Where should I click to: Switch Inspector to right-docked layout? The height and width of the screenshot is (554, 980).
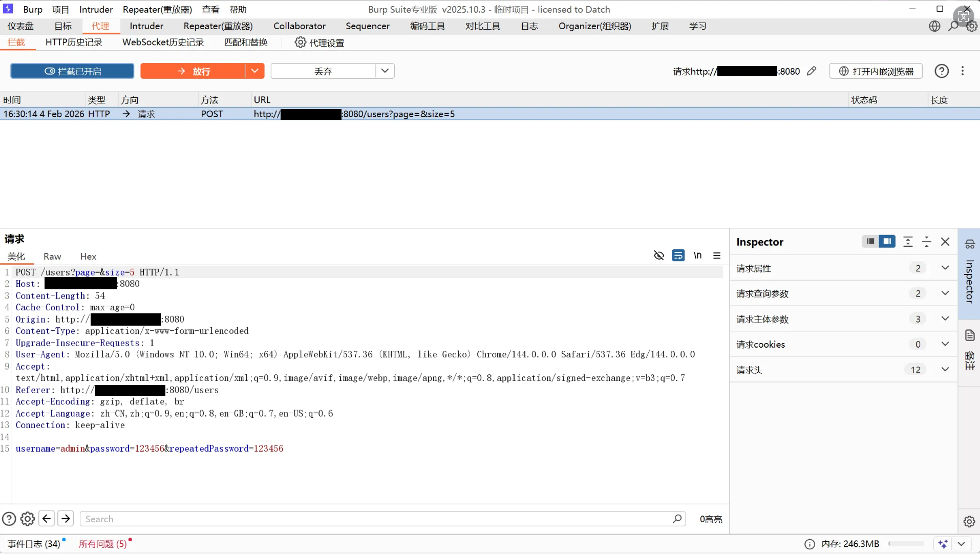coord(887,241)
